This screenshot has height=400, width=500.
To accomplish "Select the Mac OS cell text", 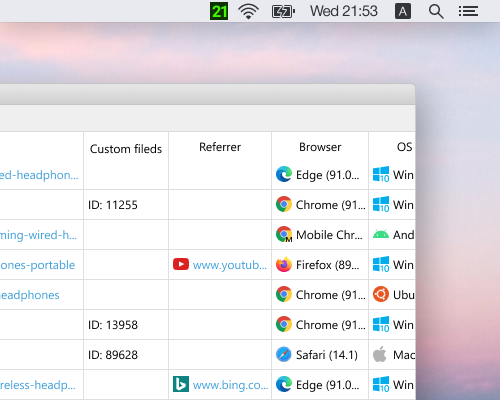I will click(404, 355).
